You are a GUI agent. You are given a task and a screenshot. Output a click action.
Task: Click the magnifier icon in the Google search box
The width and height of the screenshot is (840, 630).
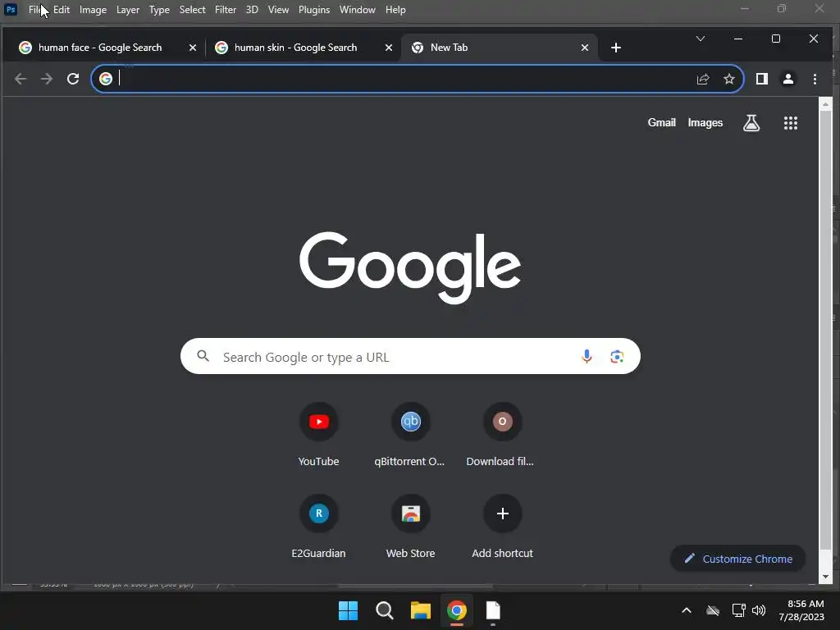(203, 356)
